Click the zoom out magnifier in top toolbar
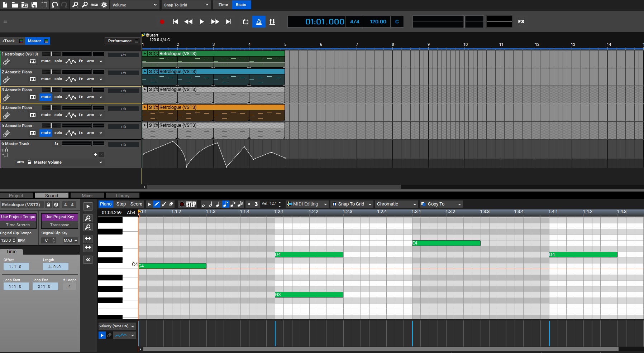 [x=85, y=5]
